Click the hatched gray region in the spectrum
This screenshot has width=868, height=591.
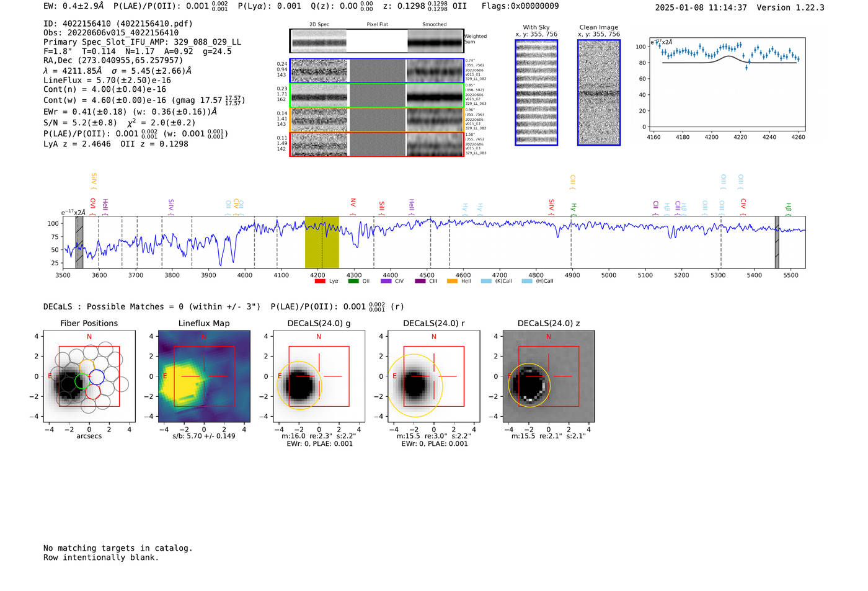(x=79, y=242)
